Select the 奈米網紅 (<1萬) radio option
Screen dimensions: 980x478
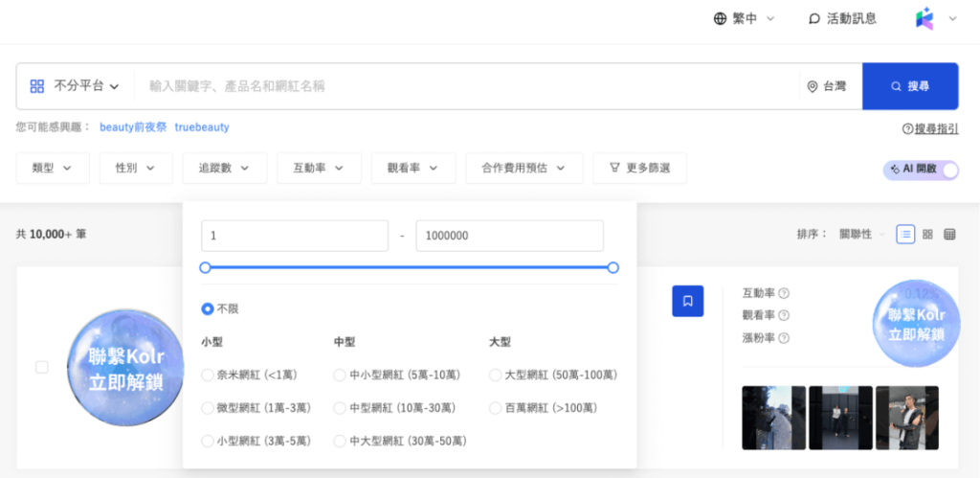[x=208, y=375]
